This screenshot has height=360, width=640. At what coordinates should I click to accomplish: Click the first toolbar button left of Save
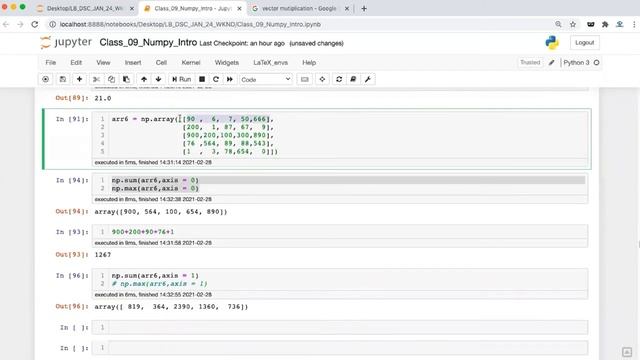click(45, 79)
